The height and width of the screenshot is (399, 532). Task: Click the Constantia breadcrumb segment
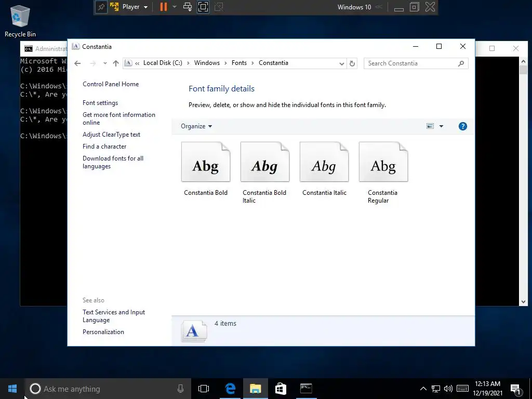273,63
